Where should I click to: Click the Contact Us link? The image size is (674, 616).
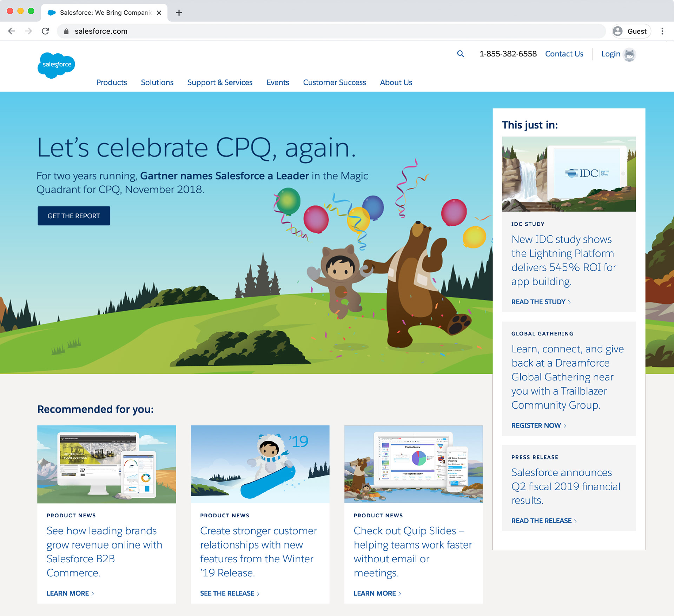point(564,54)
